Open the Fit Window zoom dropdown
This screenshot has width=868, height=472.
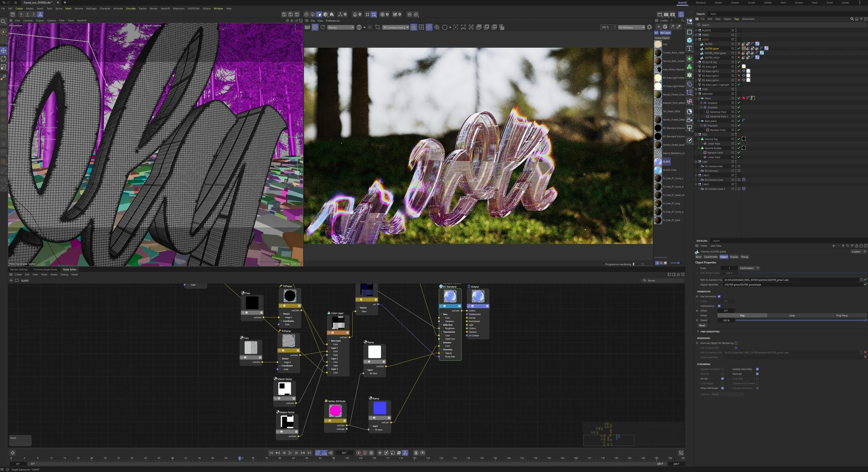pyautogui.click(x=631, y=27)
